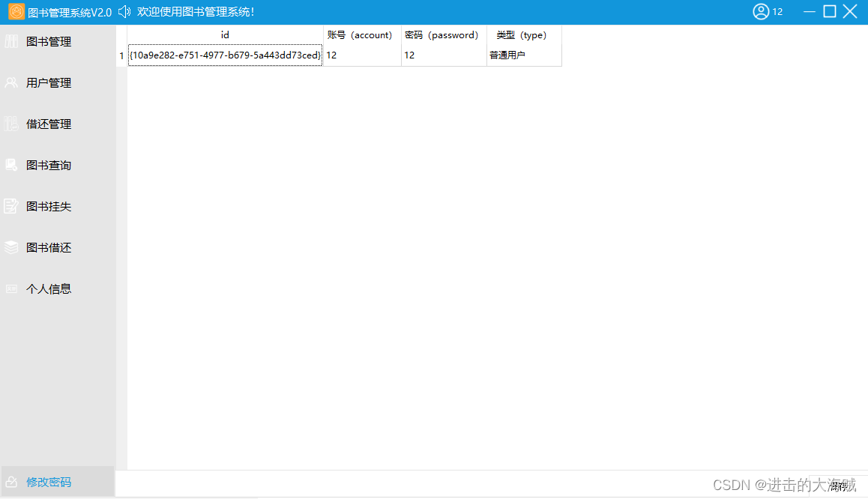The width and height of the screenshot is (868, 499).
Task: Click the 借还管理 sidebar icon
Action: click(12, 124)
